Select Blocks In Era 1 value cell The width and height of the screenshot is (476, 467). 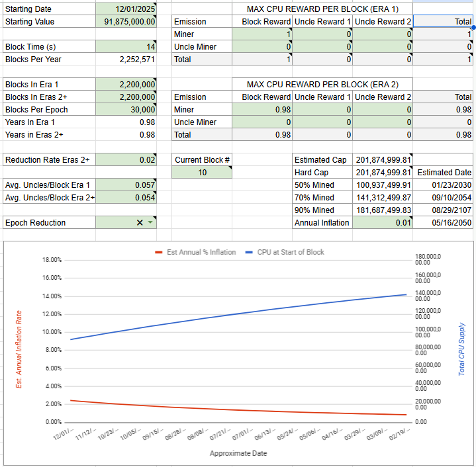pos(126,84)
